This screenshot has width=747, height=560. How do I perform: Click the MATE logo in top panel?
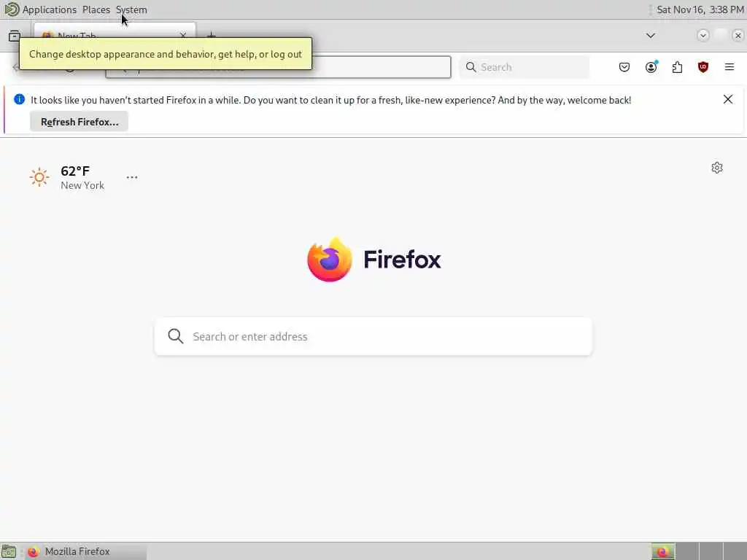12,9
